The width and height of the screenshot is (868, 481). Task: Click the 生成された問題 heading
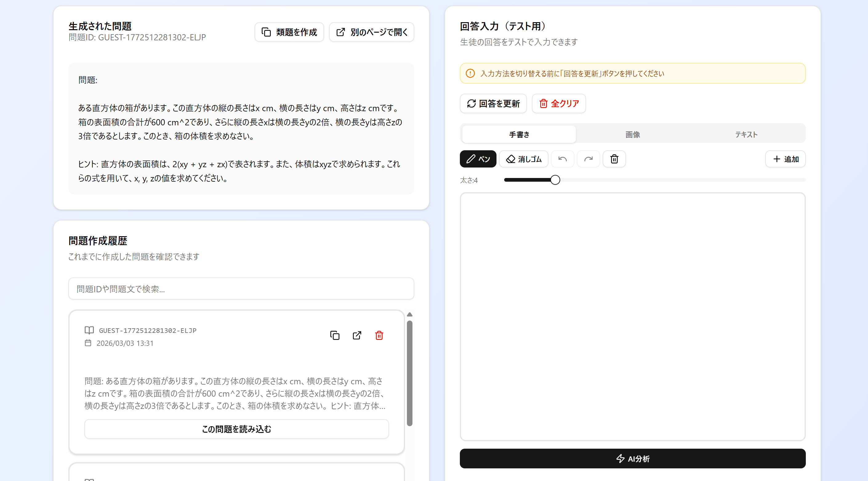[100, 26]
